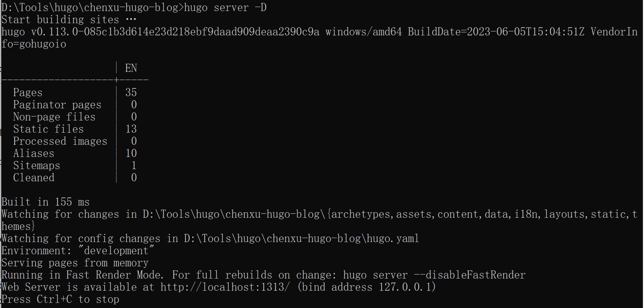Click the 'Sitemaps' row label
Viewport: 644px width, 308px height.
36,165
